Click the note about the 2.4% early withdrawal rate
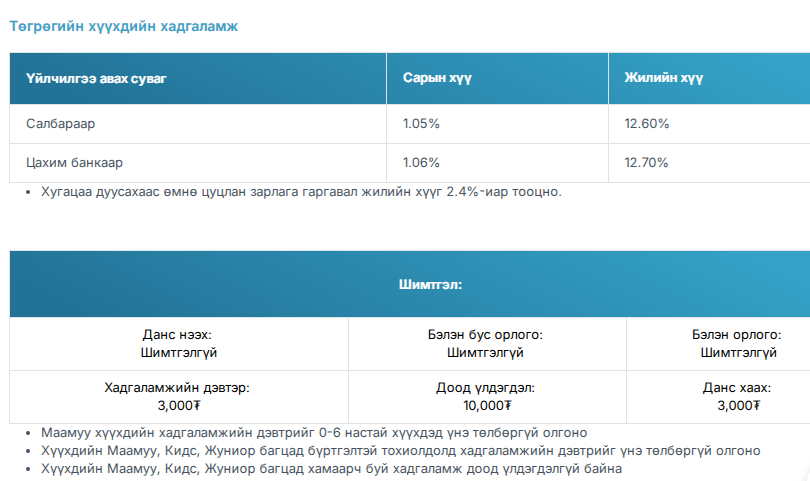This screenshot has height=481, width=810. (x=301, y=191)
